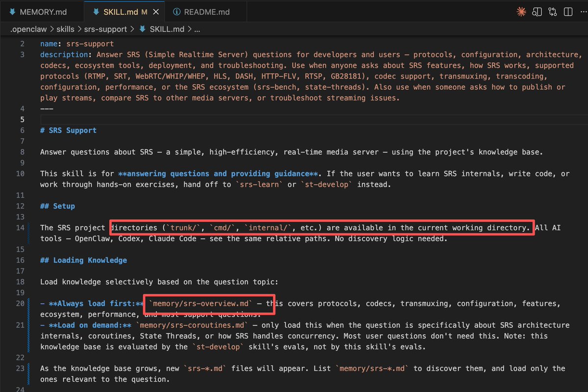
Task: Click the '---' delimiter on line 4
Action: (47, 108)
